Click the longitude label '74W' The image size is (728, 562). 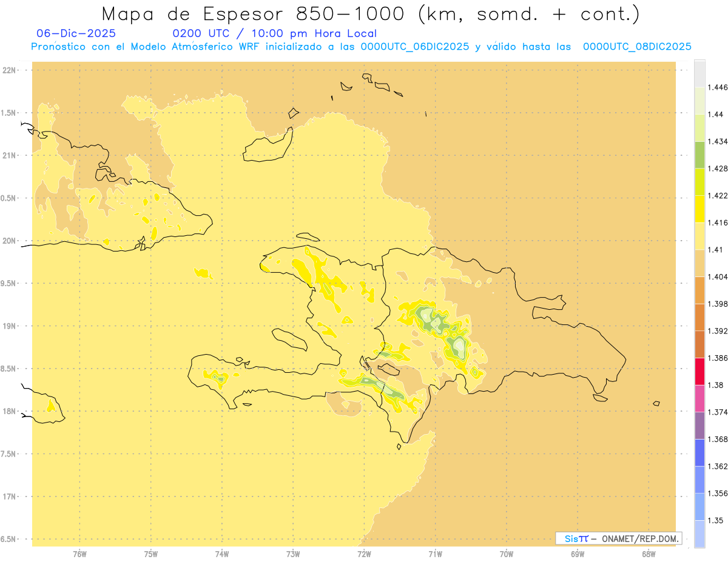(x=222, y=554)
